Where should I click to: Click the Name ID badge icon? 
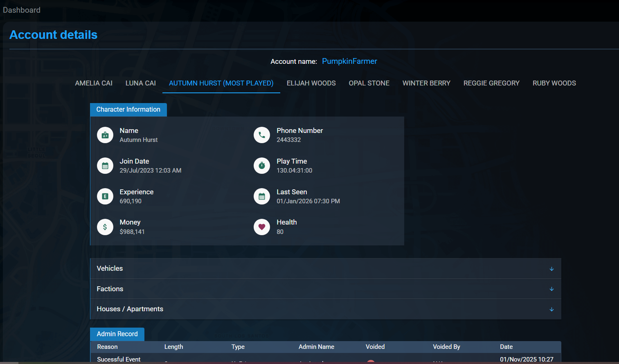105,135
